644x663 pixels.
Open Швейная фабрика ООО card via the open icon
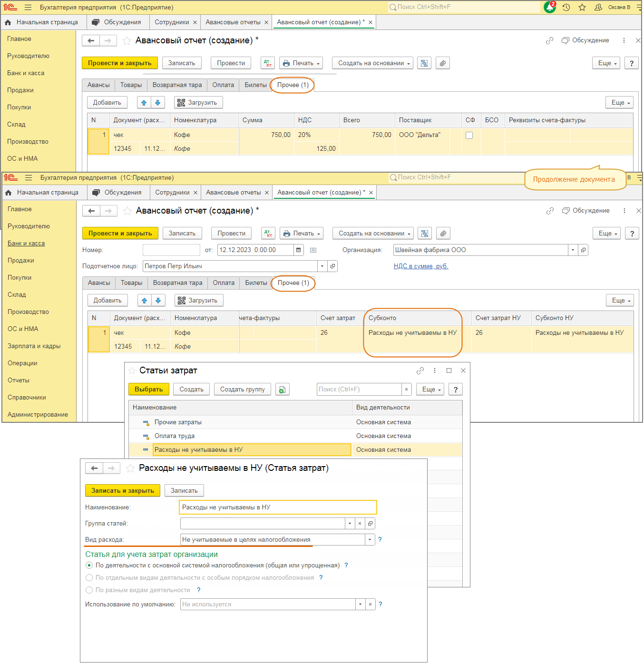tap(584, 250)
